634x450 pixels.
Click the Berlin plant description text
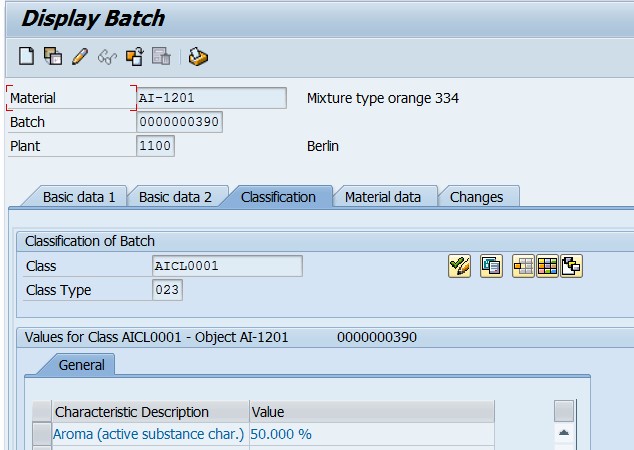(x=323, y=146)
